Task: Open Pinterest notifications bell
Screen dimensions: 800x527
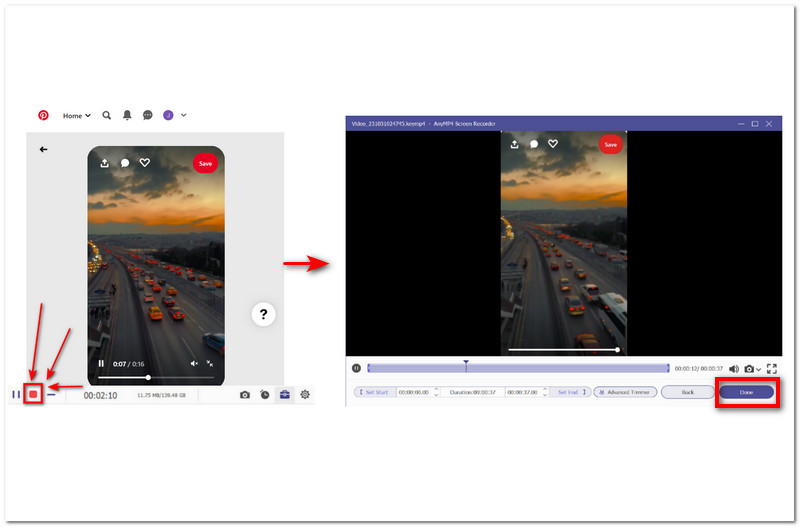Action: pyautogui.click(x=127, y=115)
